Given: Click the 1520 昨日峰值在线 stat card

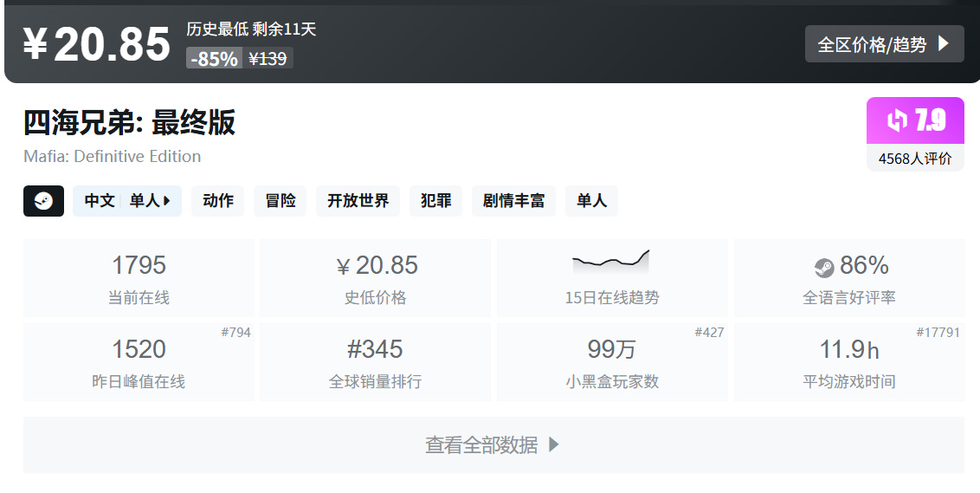Looking at the screenshot, I should 139,361.
